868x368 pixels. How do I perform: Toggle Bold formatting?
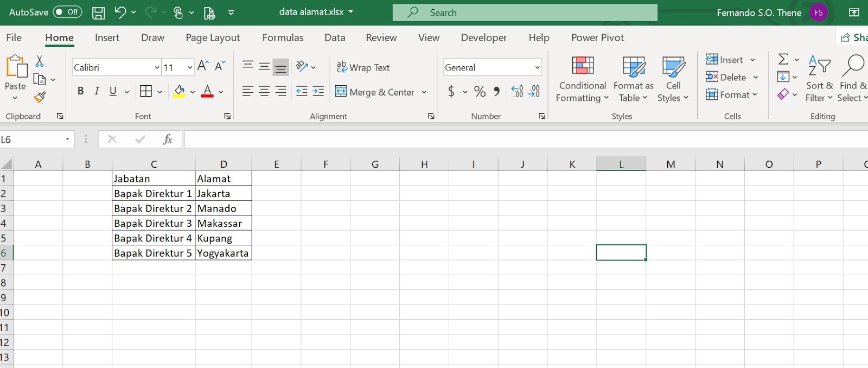tap(80, 91)
